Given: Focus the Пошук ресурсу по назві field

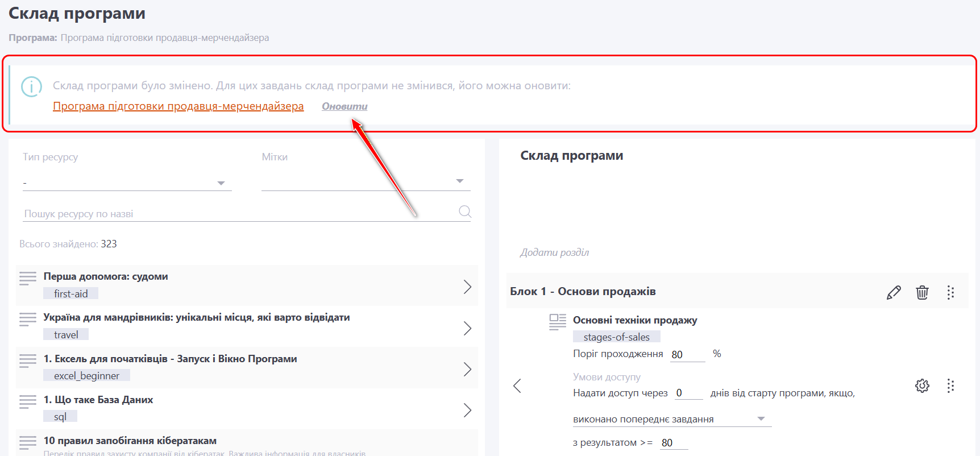Looking at the screenshot, I should 239,214.
